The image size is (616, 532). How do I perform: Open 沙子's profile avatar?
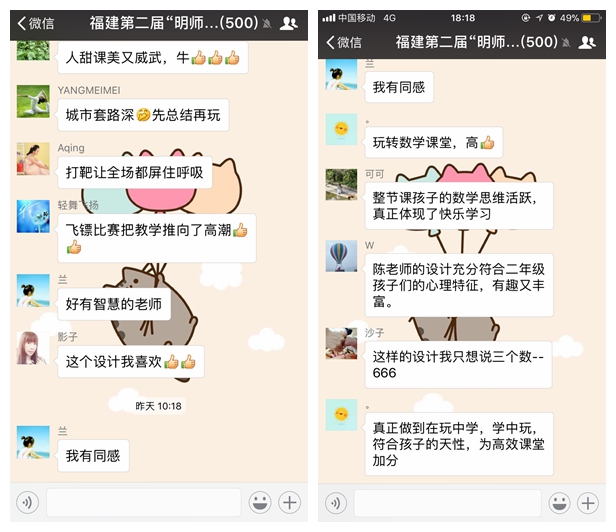[x=341, y=343]
